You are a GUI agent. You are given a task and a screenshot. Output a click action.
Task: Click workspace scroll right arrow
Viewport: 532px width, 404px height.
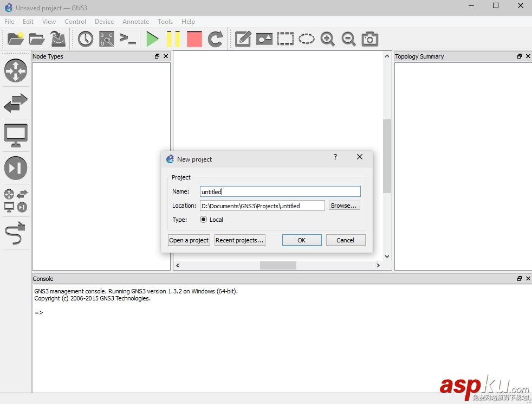pos(378,265)
